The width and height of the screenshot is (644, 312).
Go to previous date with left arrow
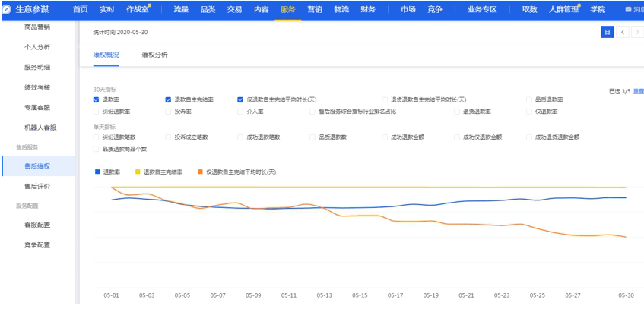[623, 32]
